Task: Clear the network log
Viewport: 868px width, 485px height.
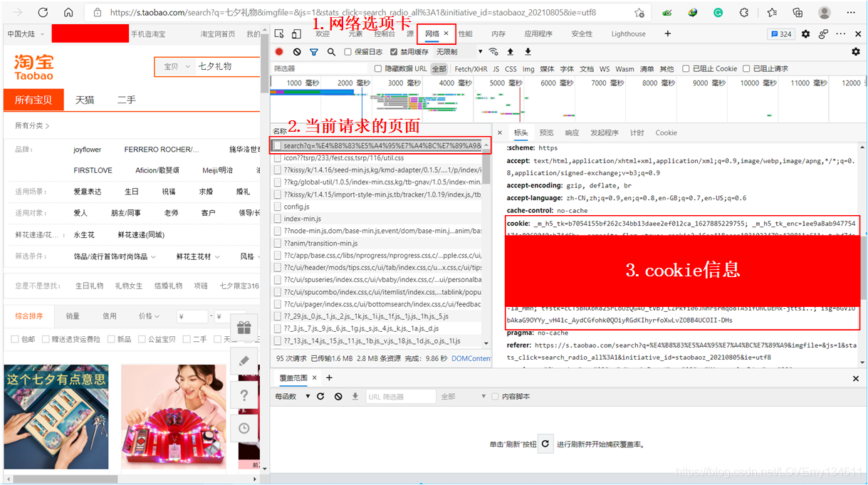Action: [x=297, y=52]
